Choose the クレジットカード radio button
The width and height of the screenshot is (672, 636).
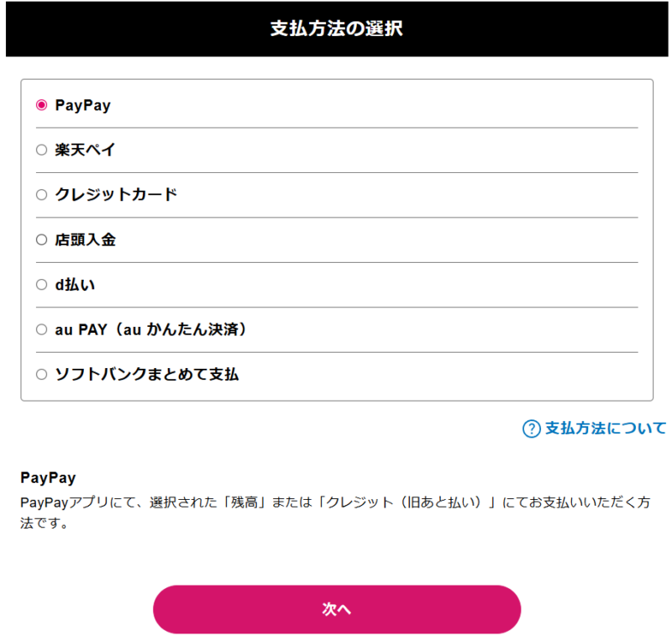click(41, 195)
